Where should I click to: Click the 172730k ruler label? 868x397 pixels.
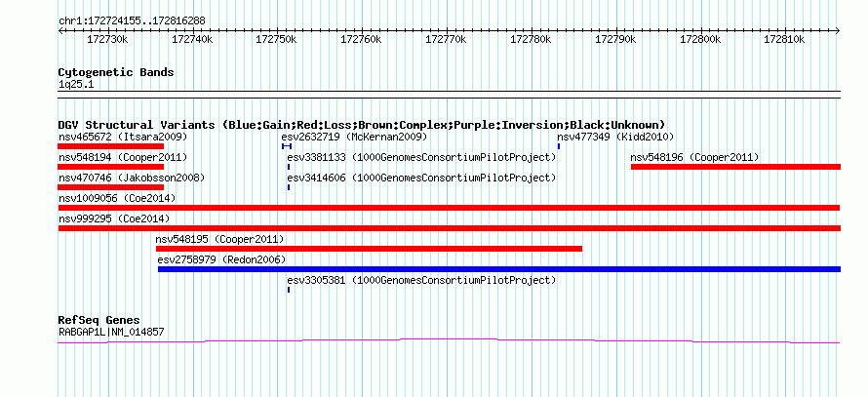pos(108,40)
